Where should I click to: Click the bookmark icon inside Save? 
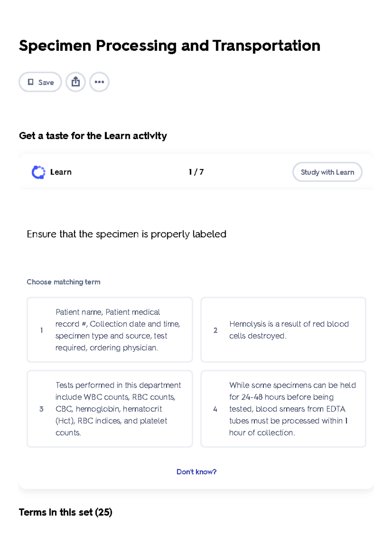pos(31,82)
